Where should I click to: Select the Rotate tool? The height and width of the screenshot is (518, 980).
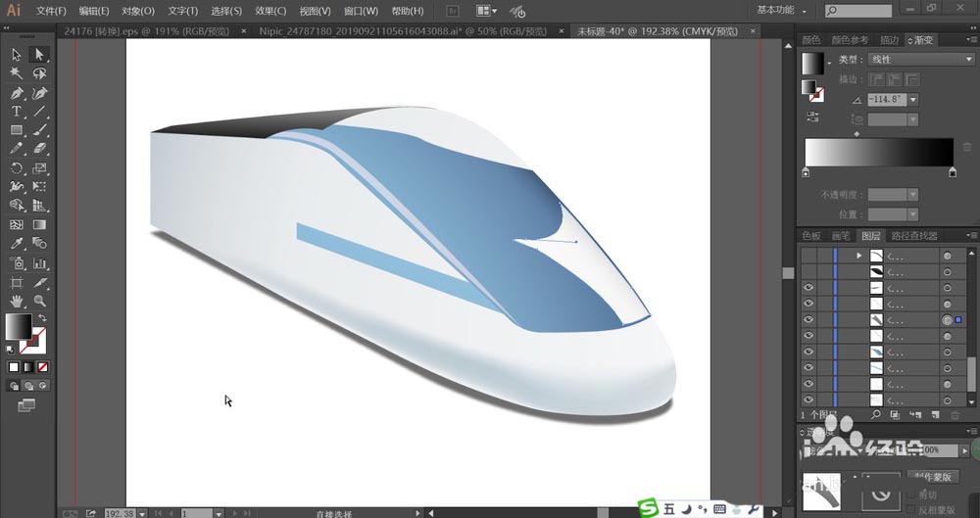tap(17, 168)
